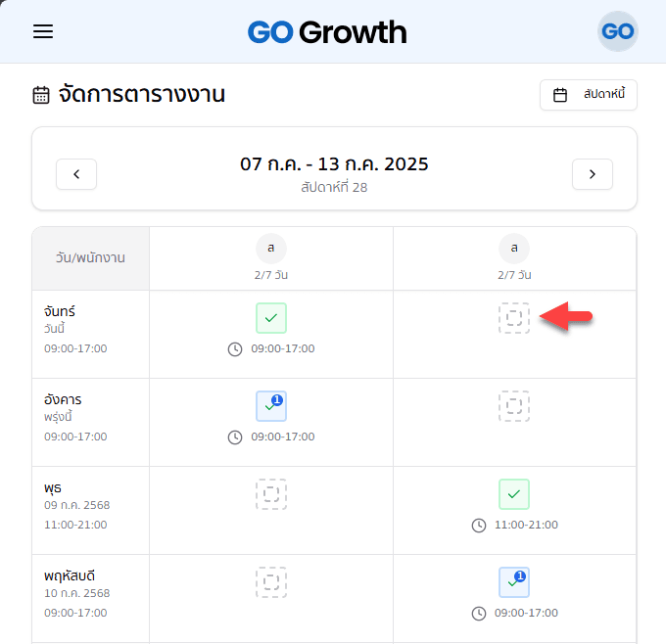The width and height of the screenshot is (666, 644).
Task: Click the GO profile avatar
Action: click(x=618, y=31)
